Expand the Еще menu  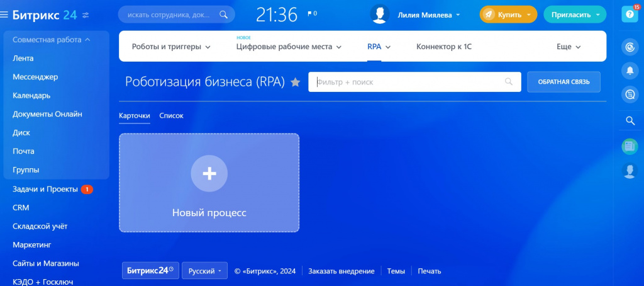tap(569, 47)
